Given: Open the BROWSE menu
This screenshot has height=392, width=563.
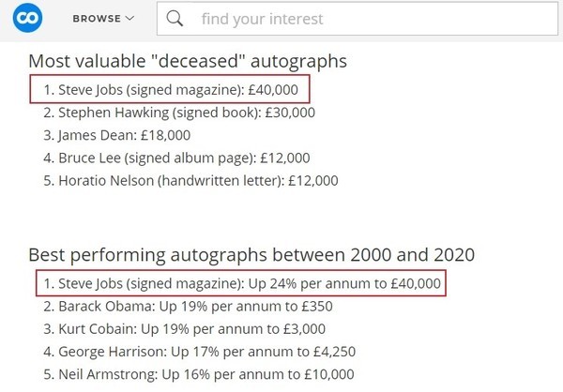Looking at the screenshot, I should pos(103,19).
